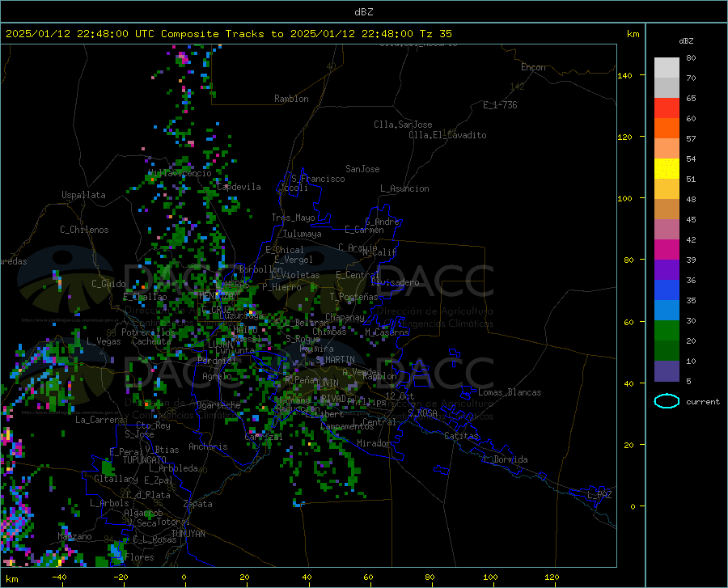Click the 'L_Dormida' map label
The width and height of the screenshot is (728, 588).
tap(506, 459)
